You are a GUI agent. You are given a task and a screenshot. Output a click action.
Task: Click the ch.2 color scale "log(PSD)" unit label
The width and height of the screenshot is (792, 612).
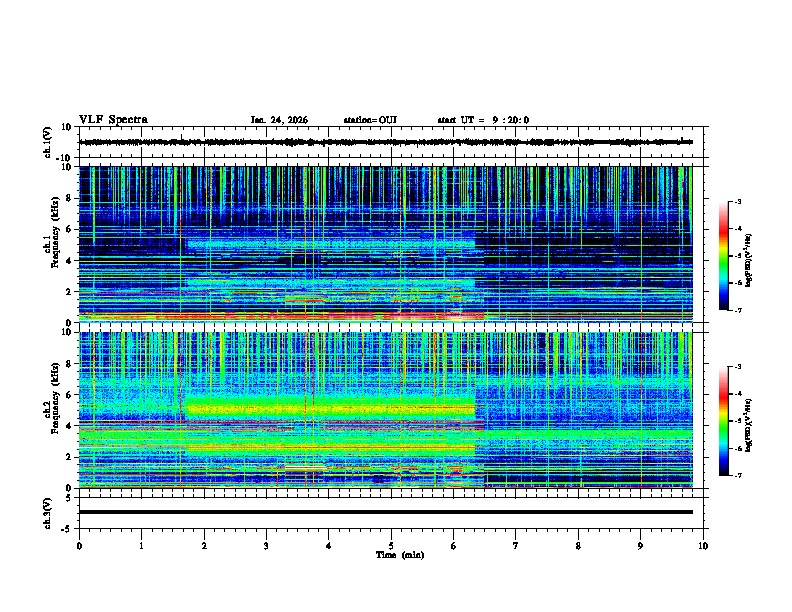click(x=749, y=425)
